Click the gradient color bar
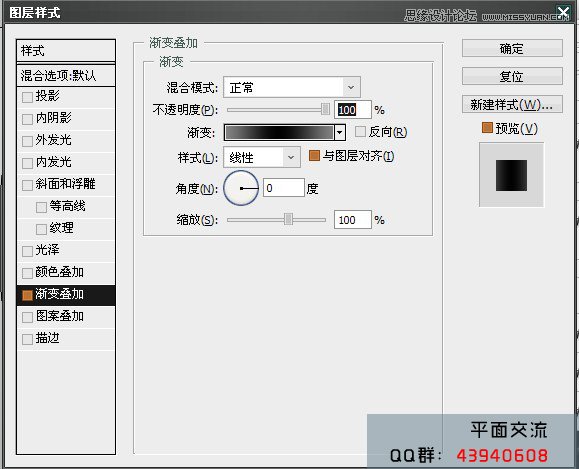579x469 pixels. (x=279, y=132)
